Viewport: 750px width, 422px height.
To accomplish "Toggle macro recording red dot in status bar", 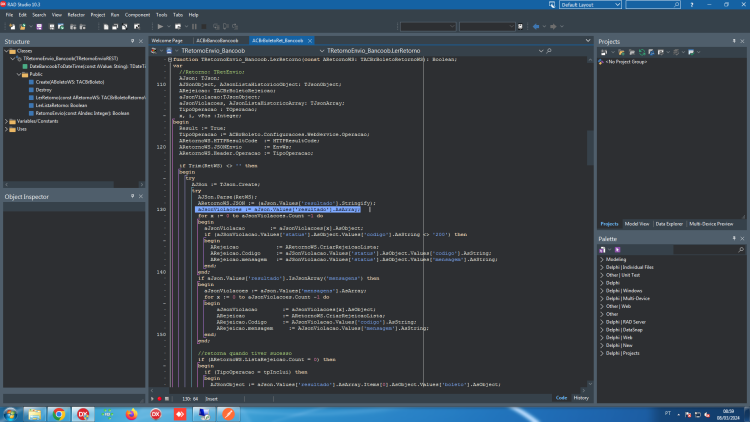I will coord(159,399).
